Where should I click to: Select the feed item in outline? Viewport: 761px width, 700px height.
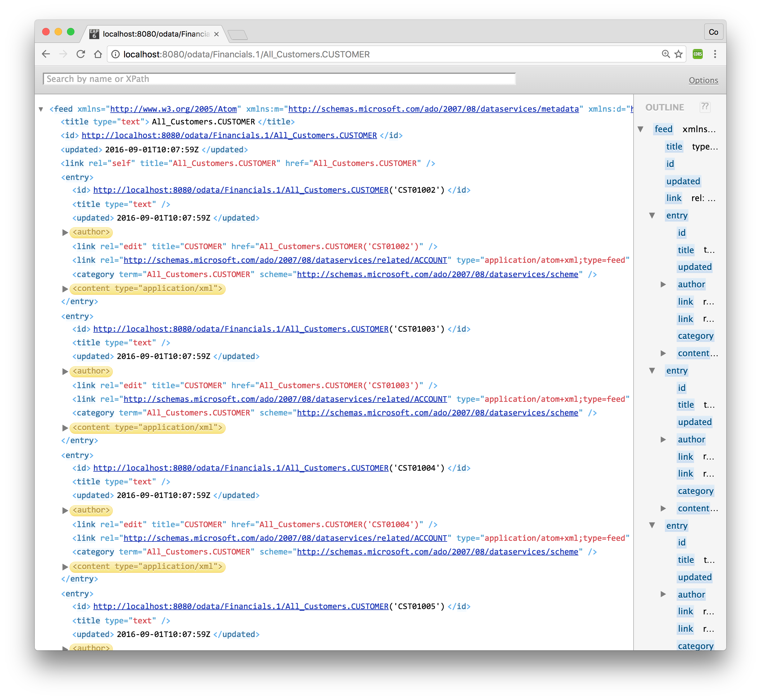(x=663, y=129)
